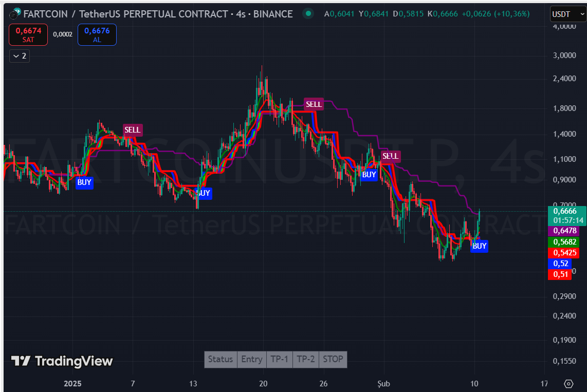Open chart settings gear icon
Image resolution: width=587 pixels, height=392 pixels.
[568, 384]
